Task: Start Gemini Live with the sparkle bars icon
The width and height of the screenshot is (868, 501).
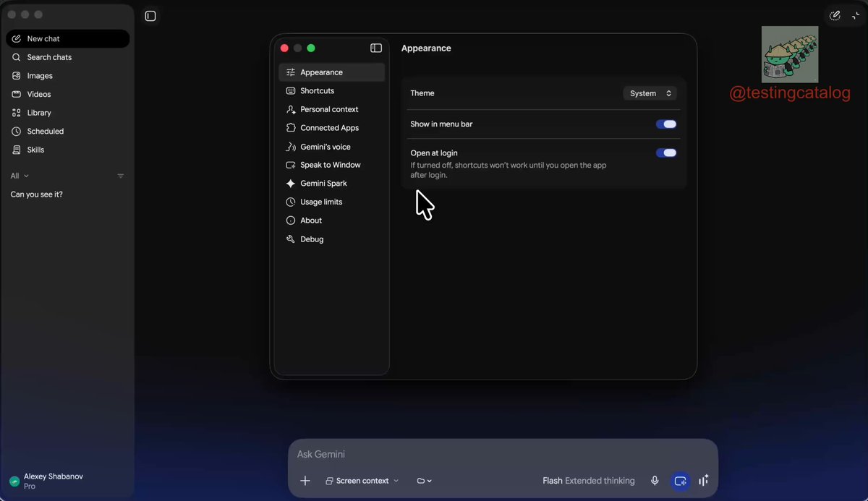Action: coord(703,481)
